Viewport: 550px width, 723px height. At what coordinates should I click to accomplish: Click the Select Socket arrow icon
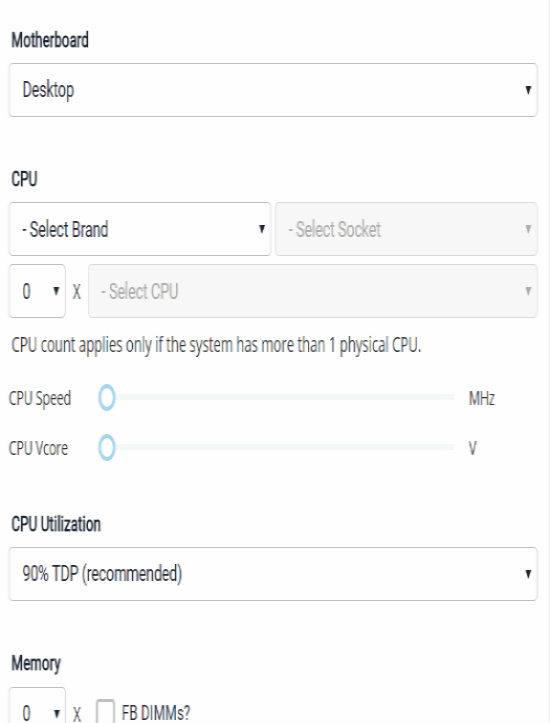point(528,229)
